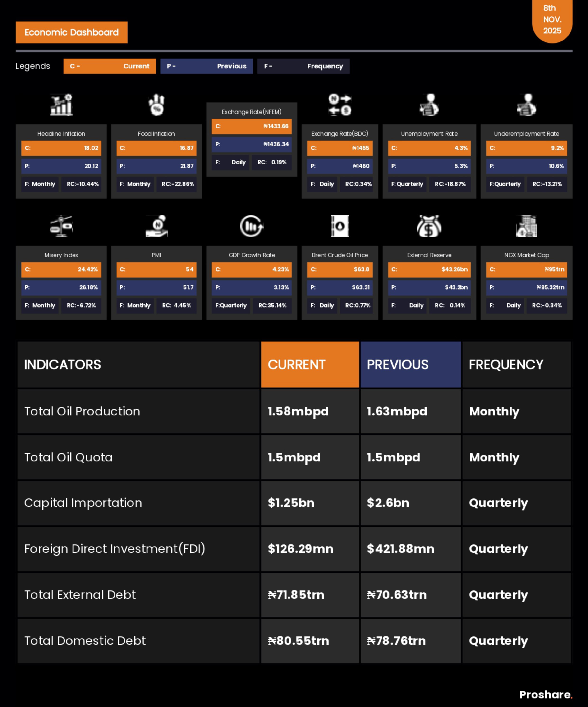
Task: Click the Brent Crude Oil barrel icon
Action: coord(340,226)
